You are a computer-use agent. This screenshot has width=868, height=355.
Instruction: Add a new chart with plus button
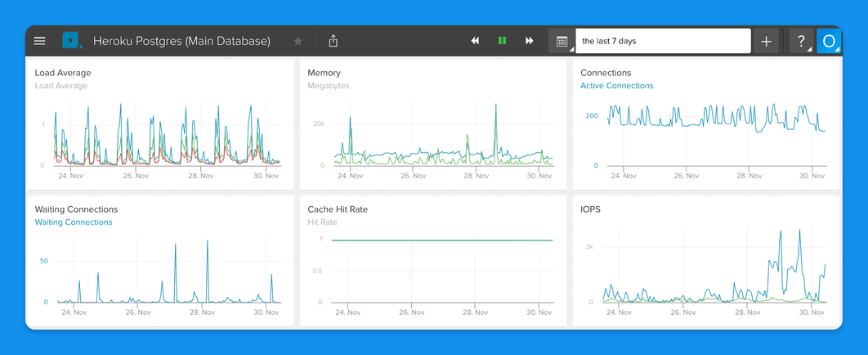(766, 42)
